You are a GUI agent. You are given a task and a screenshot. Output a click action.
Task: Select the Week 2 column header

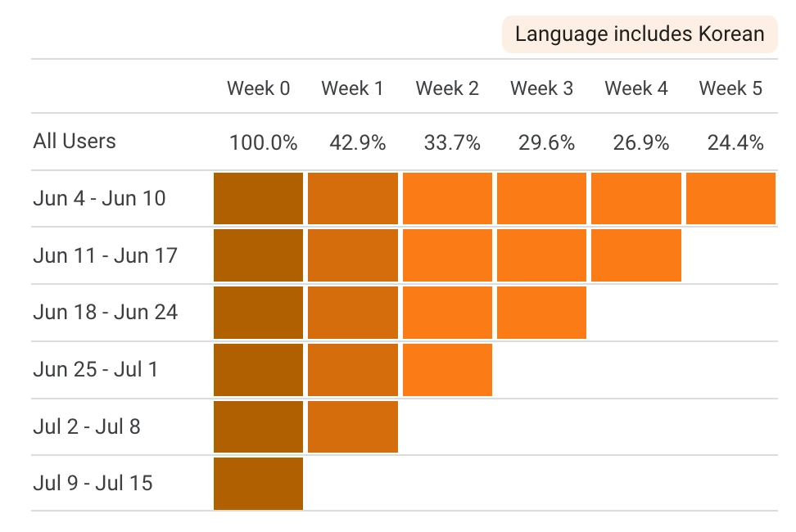447,88
